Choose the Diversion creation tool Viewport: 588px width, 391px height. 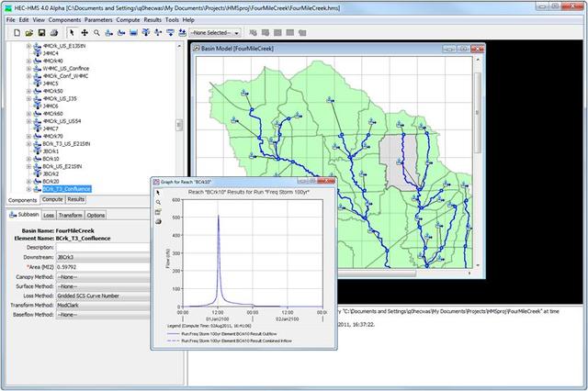pos(158,33)
